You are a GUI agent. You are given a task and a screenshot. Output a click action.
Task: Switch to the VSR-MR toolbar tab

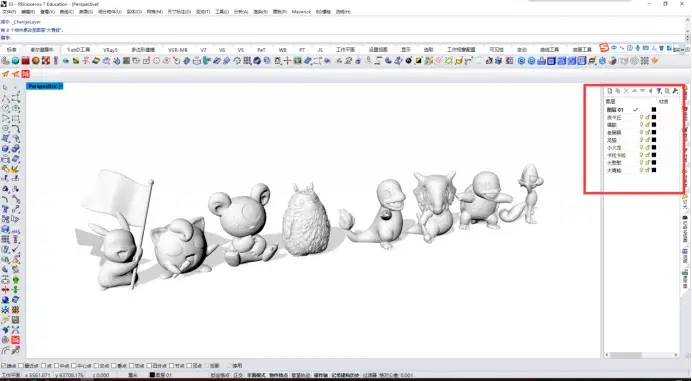click(178, 50)
